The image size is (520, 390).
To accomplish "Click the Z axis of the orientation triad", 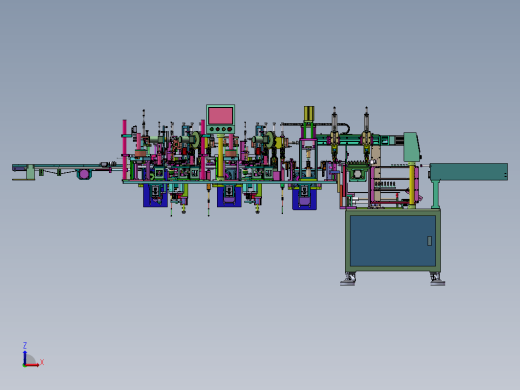I will point(25,357).
